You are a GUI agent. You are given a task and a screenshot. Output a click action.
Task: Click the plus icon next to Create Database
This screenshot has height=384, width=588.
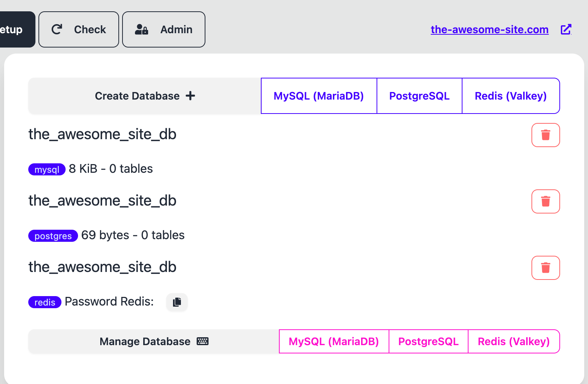point(190,96)
